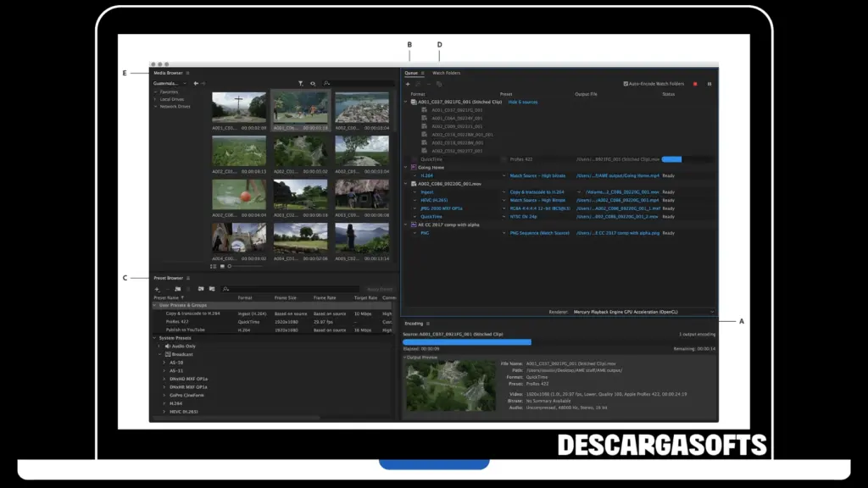This screenshot has width=868, height=488.
Task: Import a preset using the import icon
Action: [201, 289]
